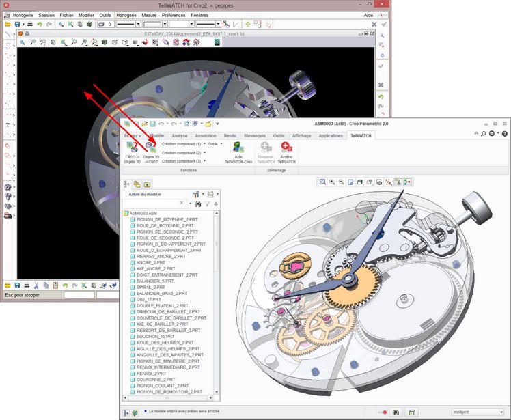Open the favorites tab icon in navigator
Viewport: 511px width, 420px height.
pos(147,184)
